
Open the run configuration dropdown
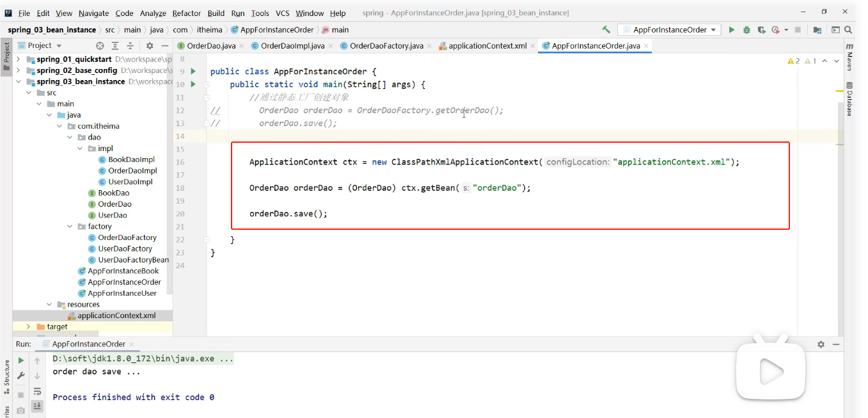point(669,29)
